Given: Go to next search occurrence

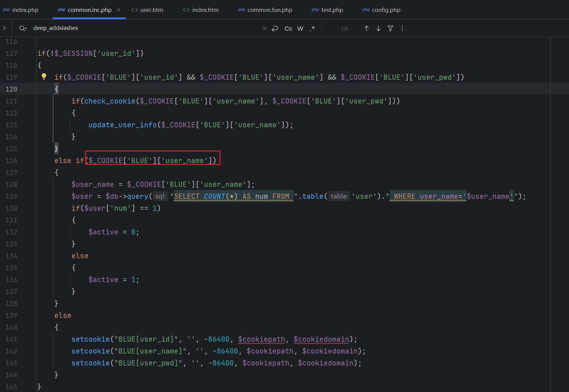Looking at the screenshot, I should click(x=379, y=28).
